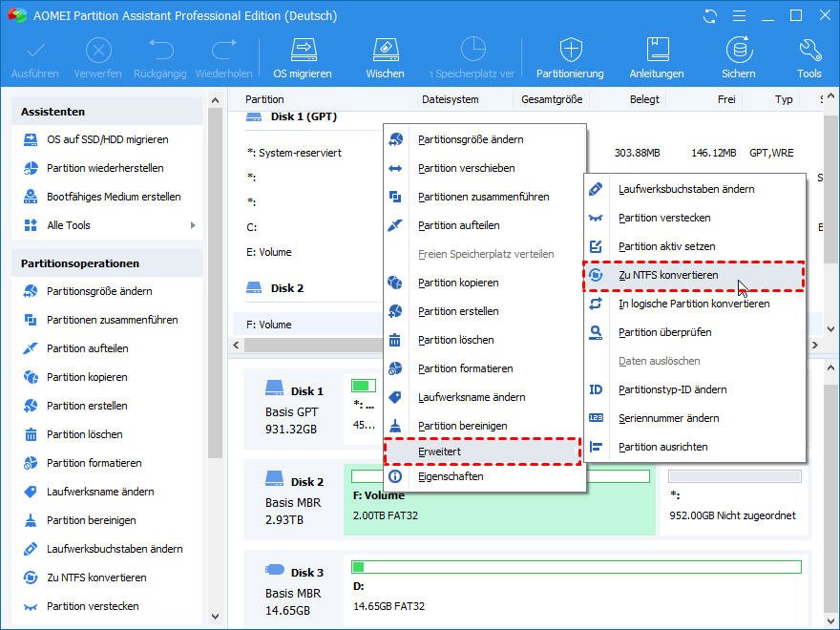
Task: Expand the Erweitert submenu entry
Action: click(483, 451)
